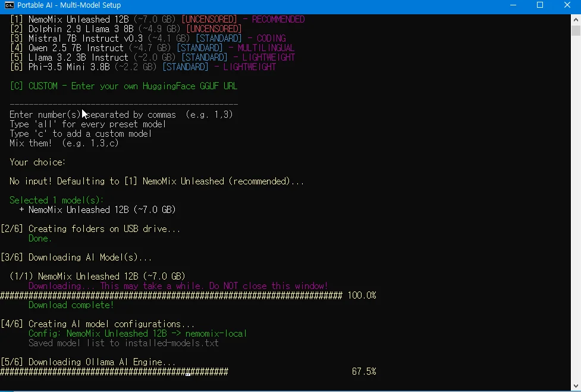Click the '(1/1) NemoMix Unleashed 12B (~7.0 GB)' line
The height and width of the screenshot is (392, 581).
click(98, 277)
